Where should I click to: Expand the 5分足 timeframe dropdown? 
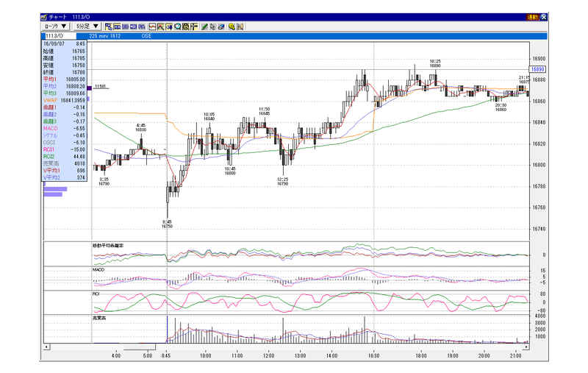(87, 26)
